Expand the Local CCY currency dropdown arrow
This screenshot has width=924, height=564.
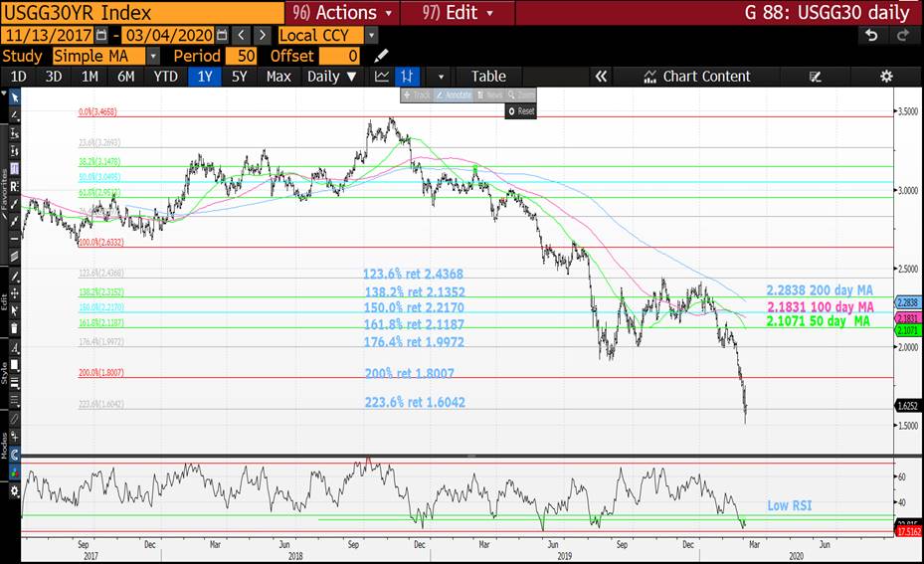371,36
